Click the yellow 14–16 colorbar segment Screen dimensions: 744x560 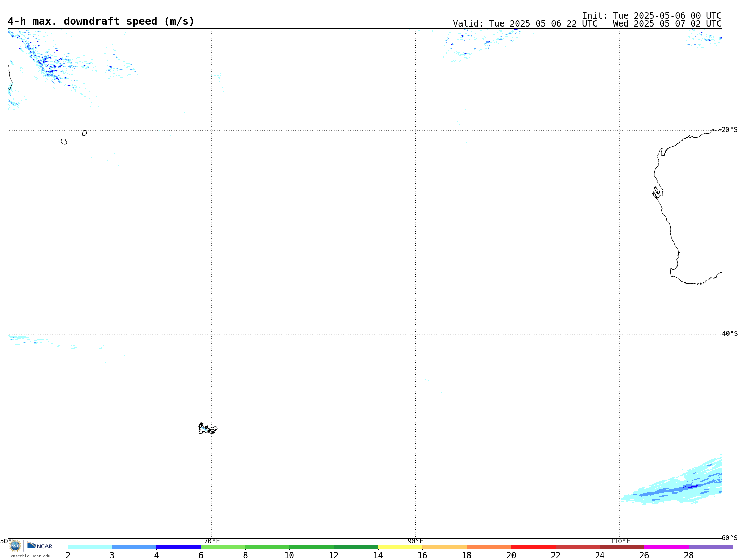pyautogui.click(x=400, y=547)
